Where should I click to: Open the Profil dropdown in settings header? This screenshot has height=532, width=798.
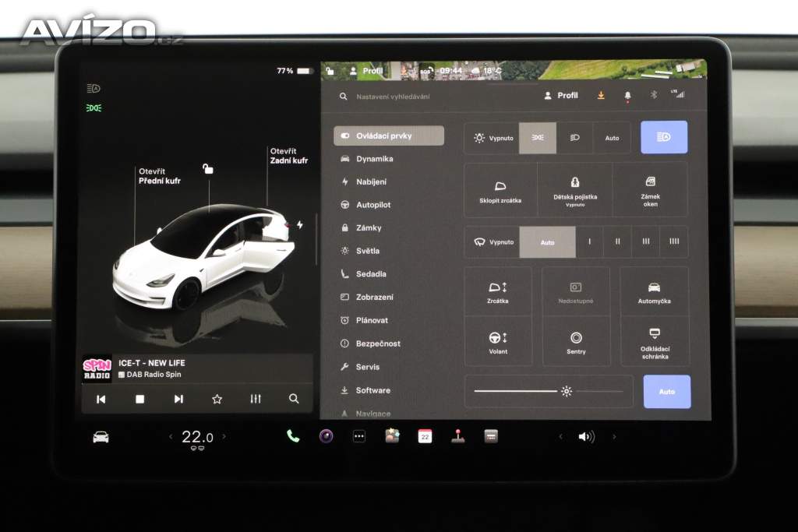(561, 95)
